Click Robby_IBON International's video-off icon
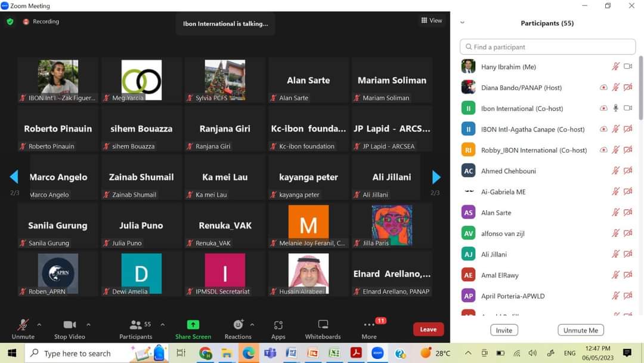Viewport: 644px width, 363px height. (x=628, y=150)
